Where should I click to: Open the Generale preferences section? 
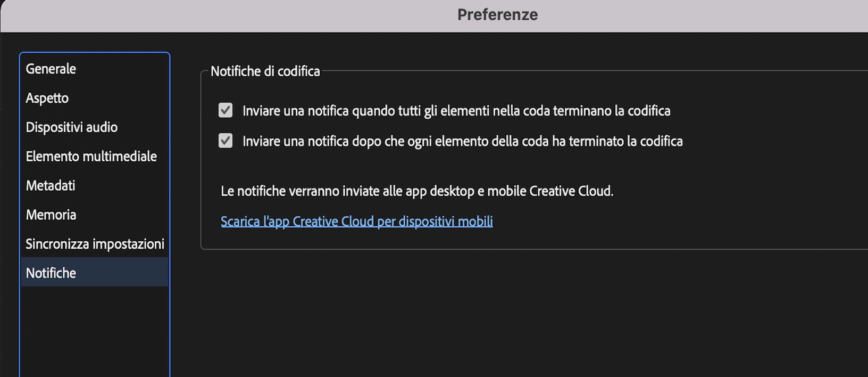(51, 68)
